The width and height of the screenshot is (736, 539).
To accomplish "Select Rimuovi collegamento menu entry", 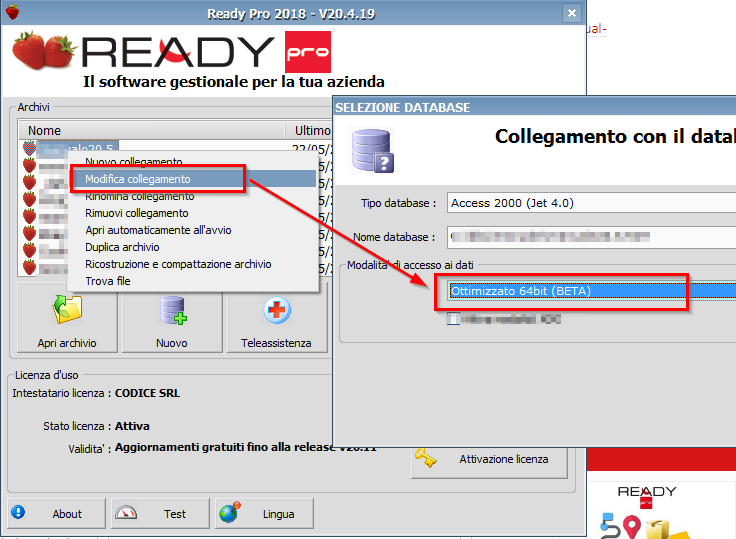I will coord(193,213).
